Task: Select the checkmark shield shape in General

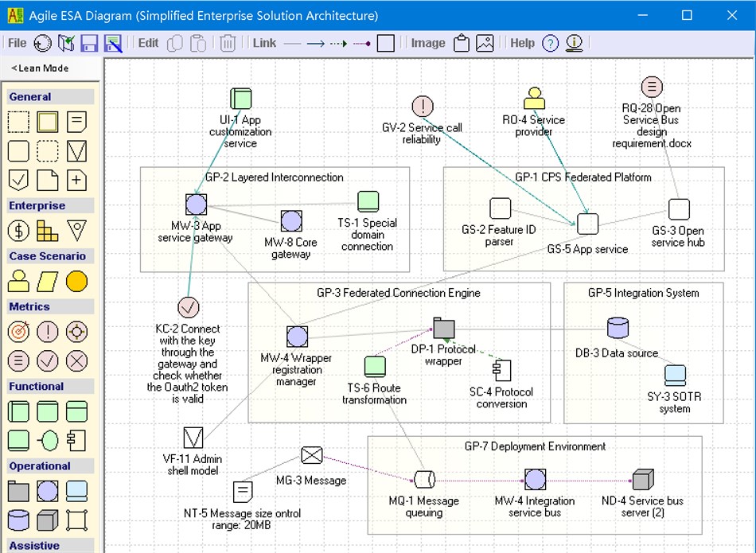Action: [18, 181]
